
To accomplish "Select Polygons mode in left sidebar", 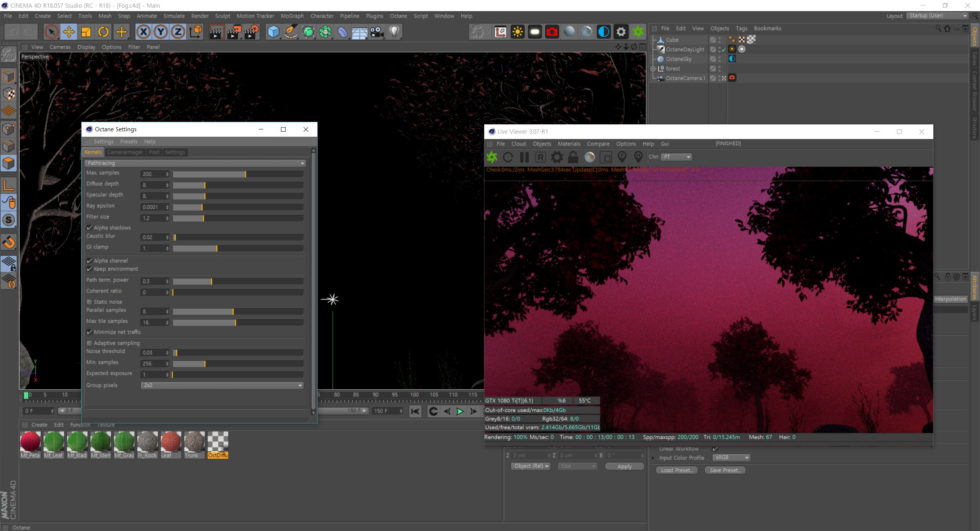I will click(8, 163).
